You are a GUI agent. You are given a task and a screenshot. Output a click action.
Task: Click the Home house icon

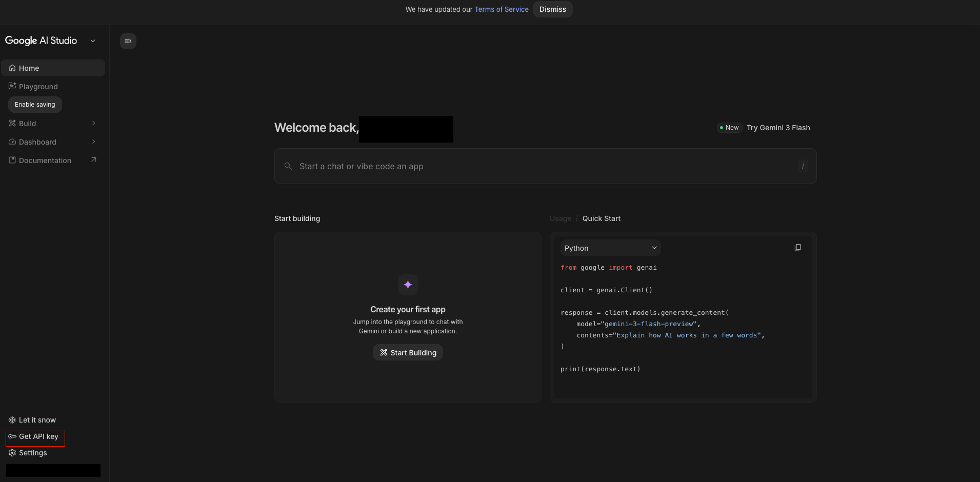(12, 68)
